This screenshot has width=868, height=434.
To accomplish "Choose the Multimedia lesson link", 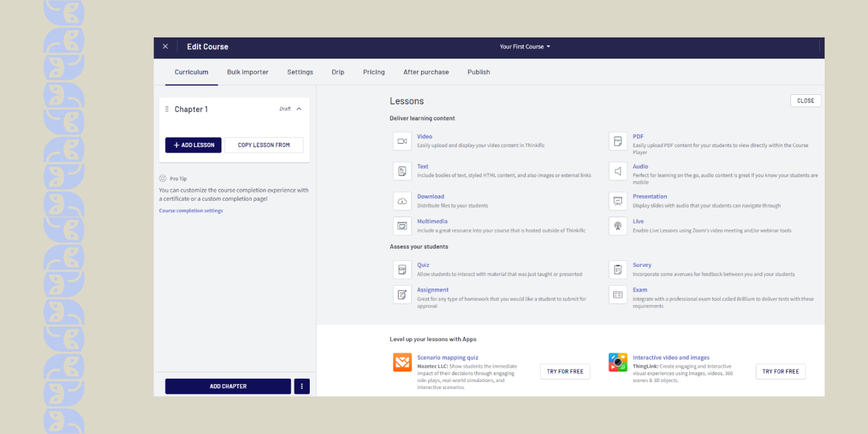I will 432,221.
